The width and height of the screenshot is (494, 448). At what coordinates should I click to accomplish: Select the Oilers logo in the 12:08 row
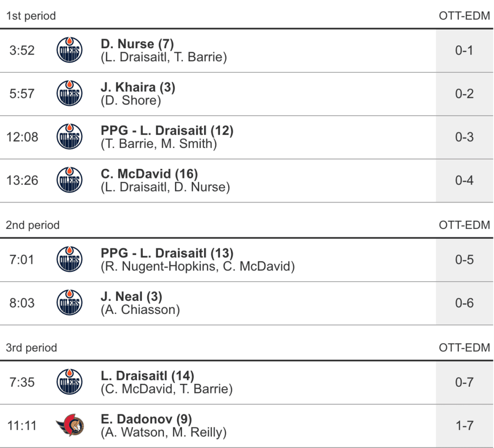pyautogui.click(x=69, y=137)
